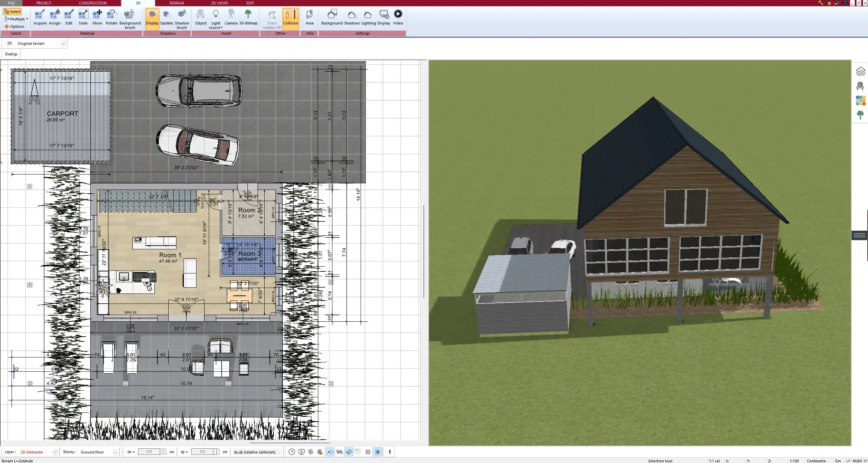Click the Options button
Image resolution: width=868 pixels, height=463 pixels.
pyautogui.click(x=14, y=26)
